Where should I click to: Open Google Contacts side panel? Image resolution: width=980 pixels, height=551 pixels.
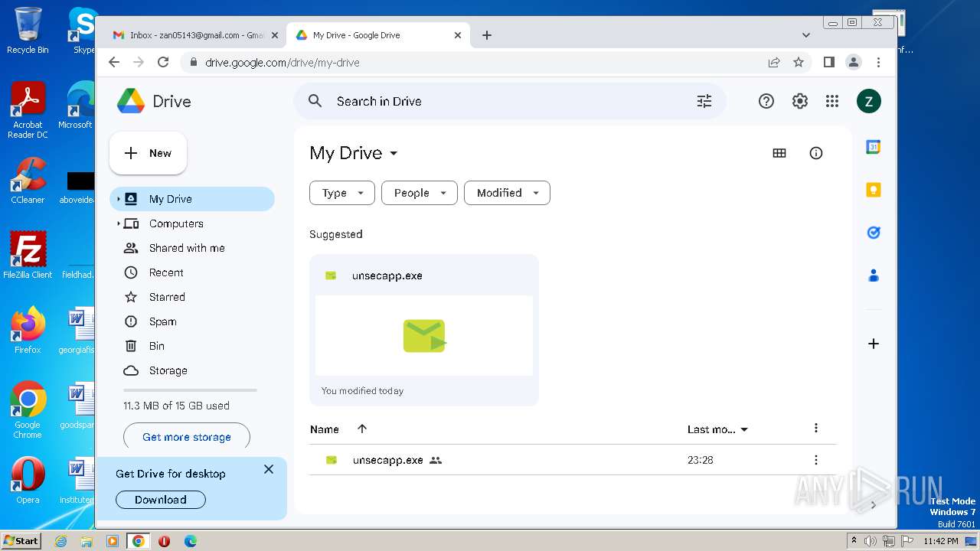[x=874, y=275]
